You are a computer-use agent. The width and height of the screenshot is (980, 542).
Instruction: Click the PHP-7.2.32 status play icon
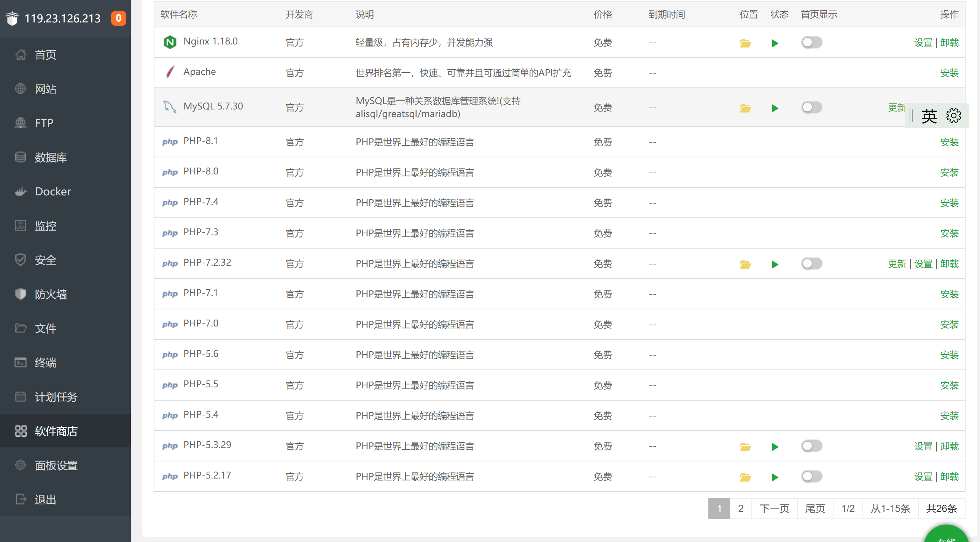point(775,264)
